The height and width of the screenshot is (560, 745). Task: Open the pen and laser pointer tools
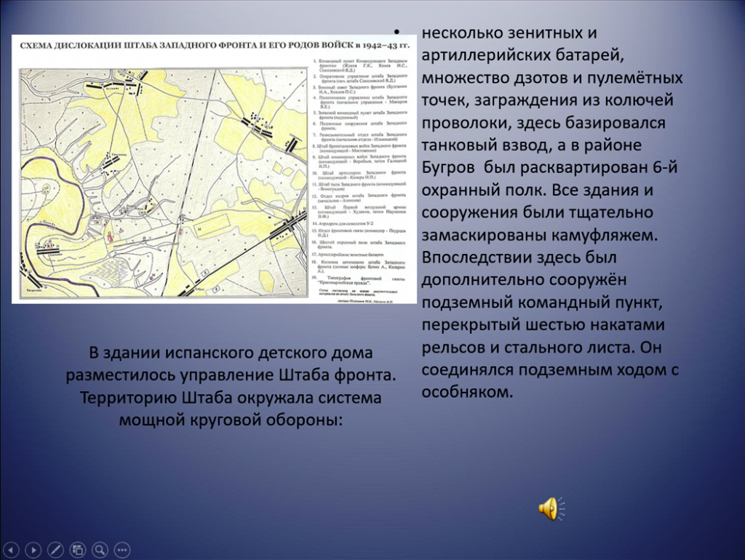click(56, 549)
